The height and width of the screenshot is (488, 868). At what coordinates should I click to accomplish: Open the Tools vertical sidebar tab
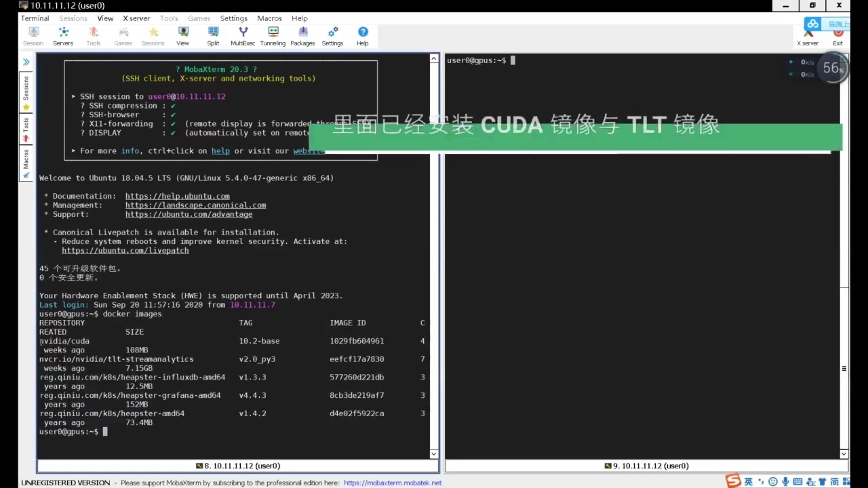tap(26, 129)
